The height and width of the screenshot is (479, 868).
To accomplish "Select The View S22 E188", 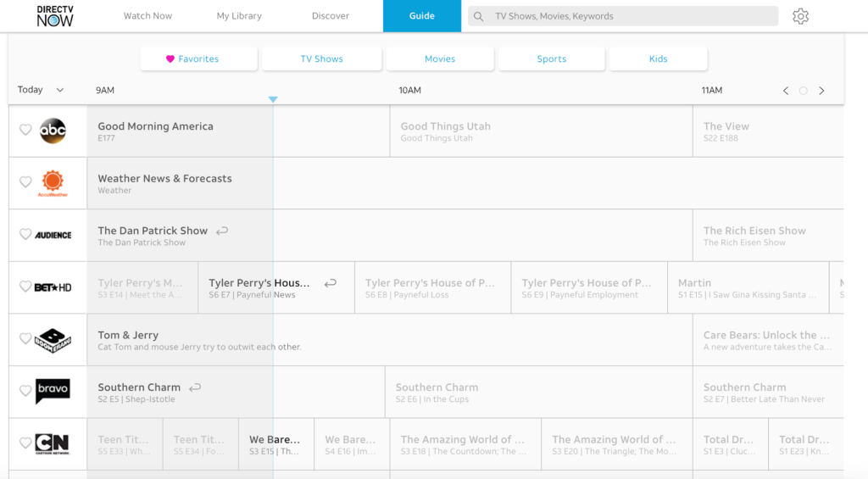I will click(x=768, y=131).
